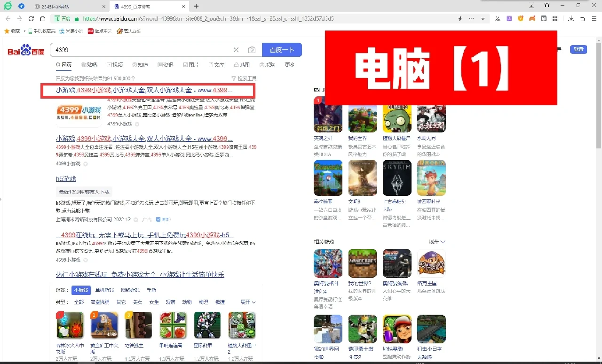Open the 洛克王国 game thumbnail

coord(431,263)
